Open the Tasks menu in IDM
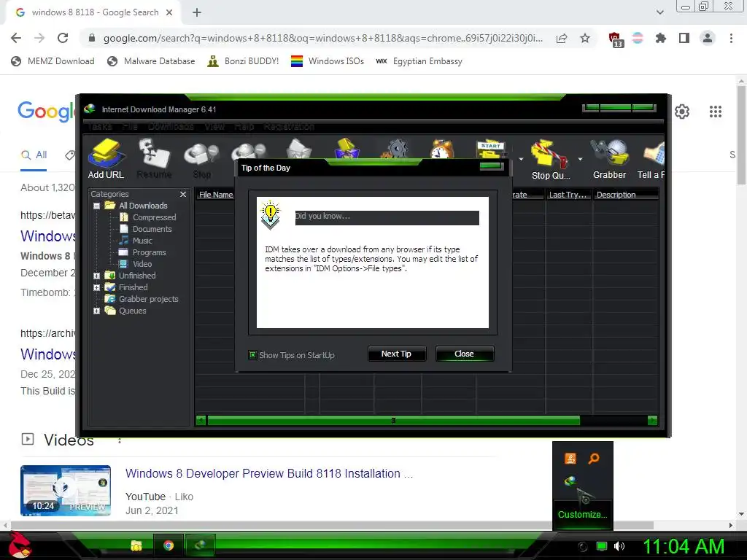The height and width of the screenshot is (560, 747). [x=100, y=126]
